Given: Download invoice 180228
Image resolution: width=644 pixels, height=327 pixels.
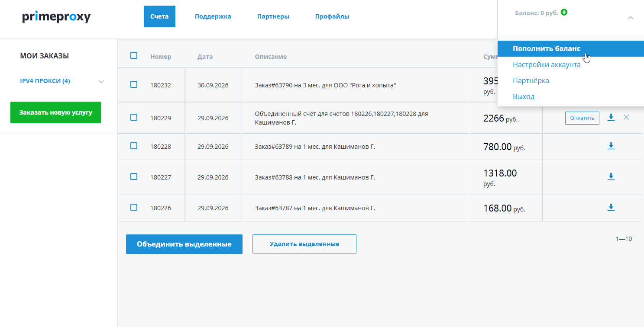Looking at the screenshot, I should tap(611, 146).
